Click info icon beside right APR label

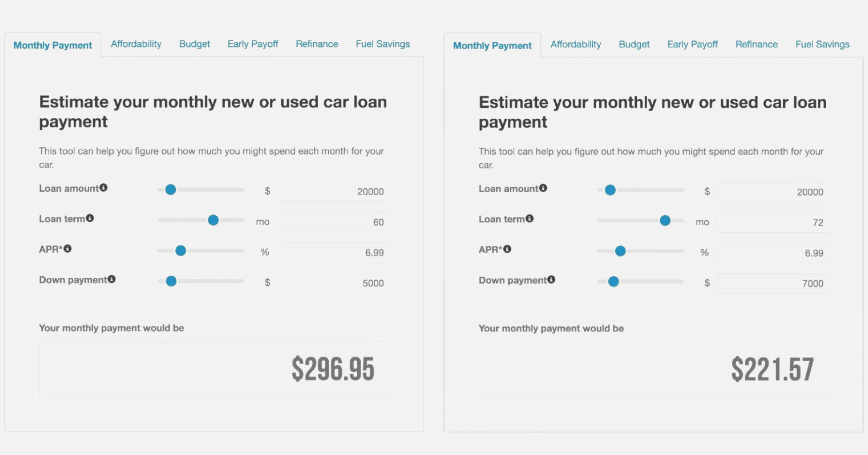pos(507,249)
